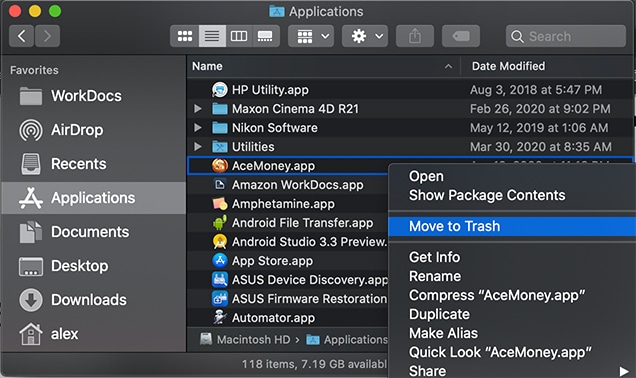Expand the Maxon Cinema 4D R21 folder
This screenshot has width=636, height=378.
coord(198,109)
